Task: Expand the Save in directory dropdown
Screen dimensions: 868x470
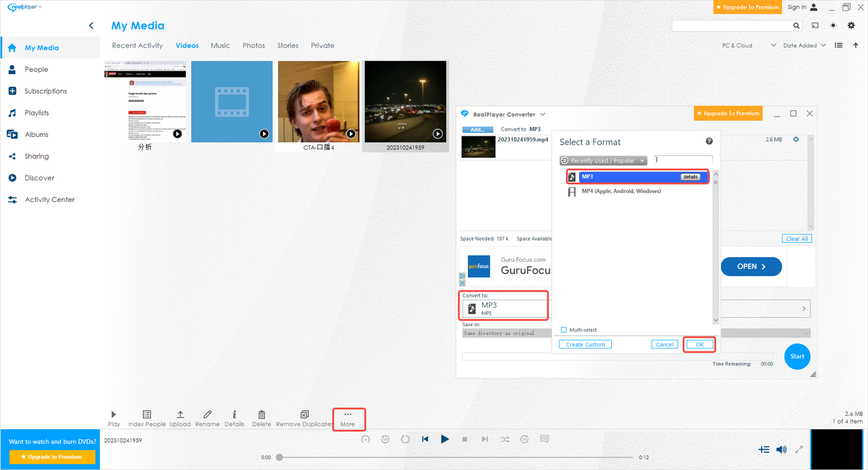Action: [806, 333]
